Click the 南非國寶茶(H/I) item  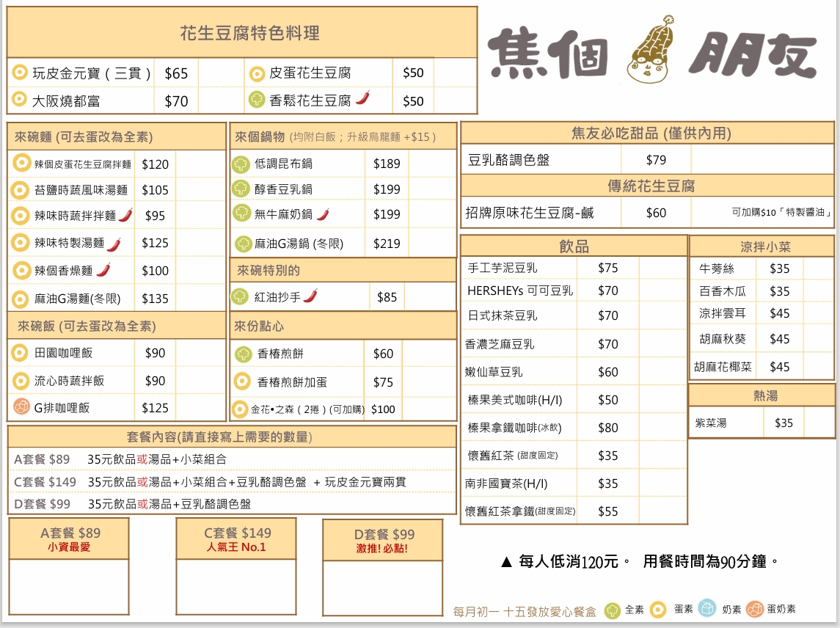(x=505, y=483)
